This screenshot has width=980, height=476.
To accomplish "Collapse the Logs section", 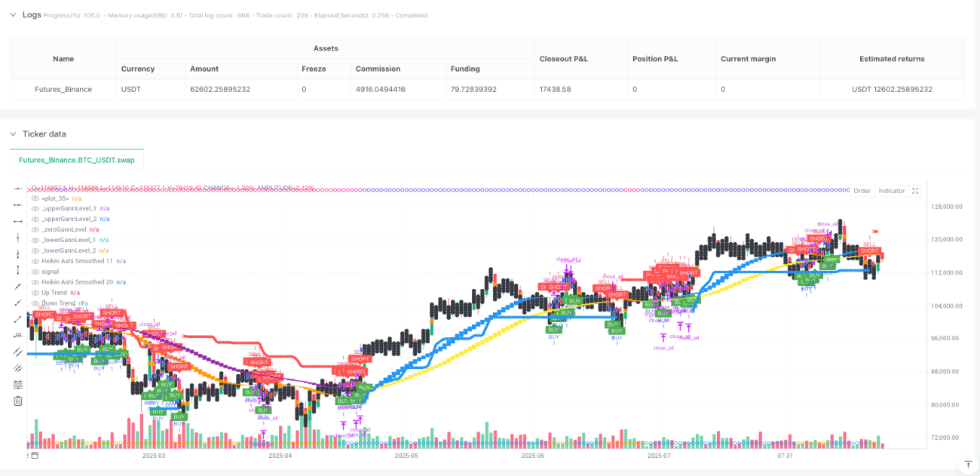I will click(x=13, y=15).
